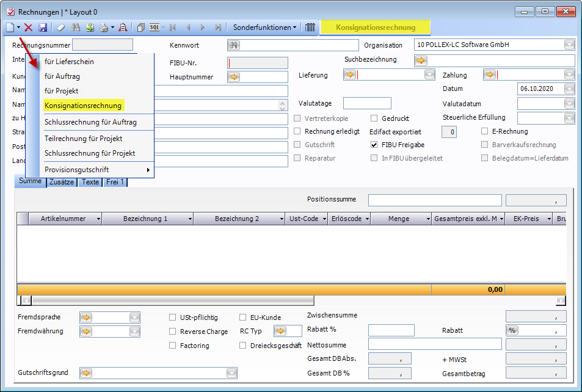Click the Artikelnummer column header
Image resolution: width=582 pixels, height=392 pixels.
(63, 219)
